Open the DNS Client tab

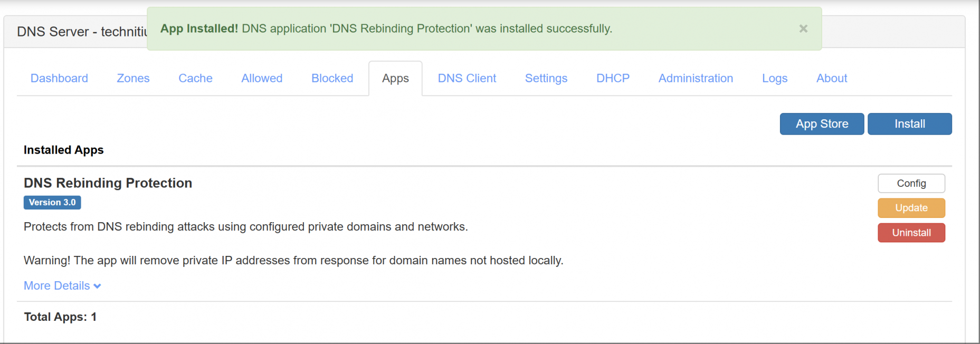467,78
